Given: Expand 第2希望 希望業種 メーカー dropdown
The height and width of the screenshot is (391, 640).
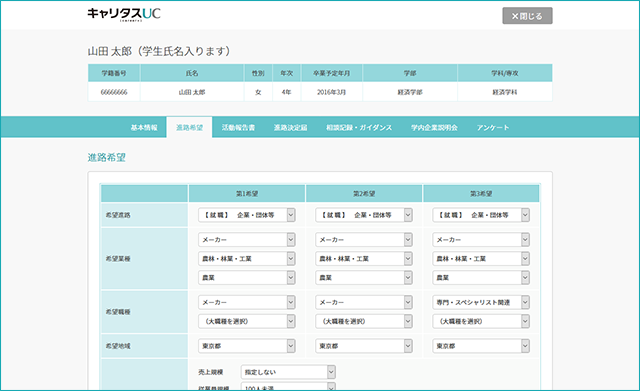Looking at the screenshot, I should [x=364, y=240].
